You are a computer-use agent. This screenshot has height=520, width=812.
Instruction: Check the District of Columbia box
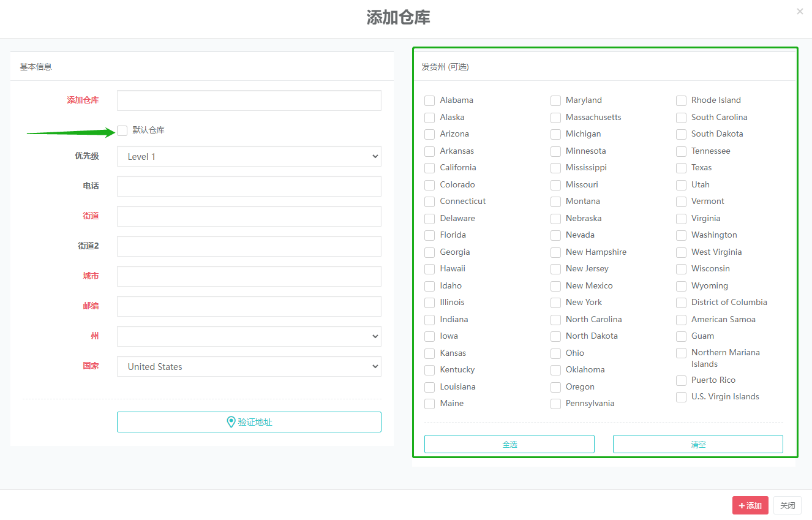pos(681,303)
